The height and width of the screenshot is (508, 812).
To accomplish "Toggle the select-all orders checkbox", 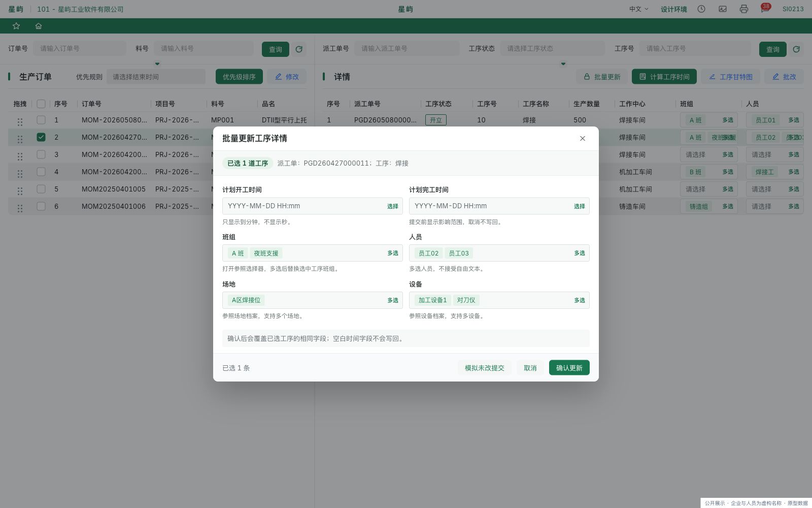I will tap(41, 104).
